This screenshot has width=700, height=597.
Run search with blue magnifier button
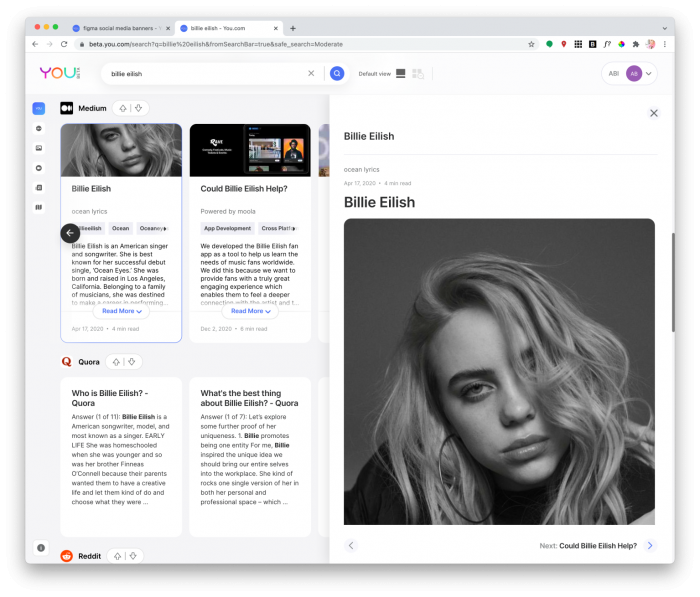pos(337,73)
